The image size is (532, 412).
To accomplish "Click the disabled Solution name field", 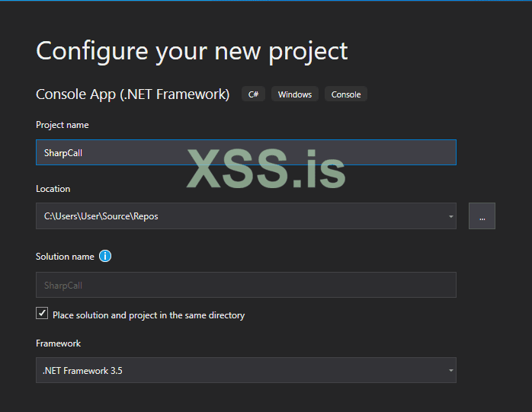I will click(245, 285).
